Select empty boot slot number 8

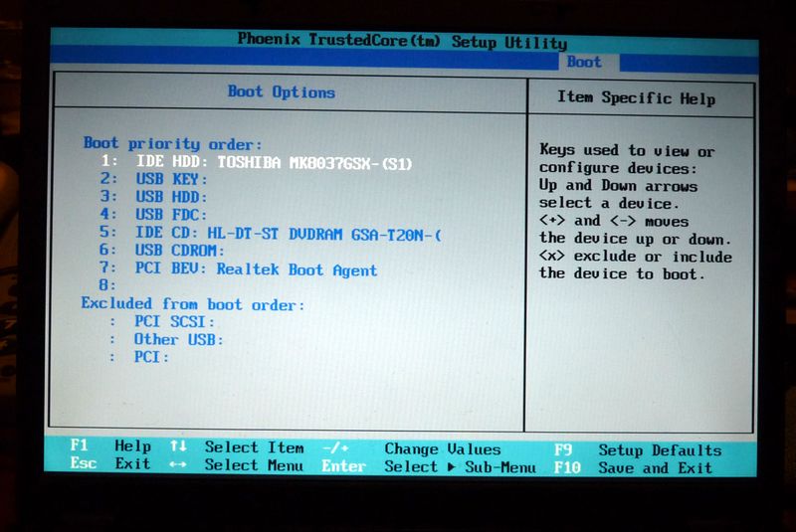107,285
